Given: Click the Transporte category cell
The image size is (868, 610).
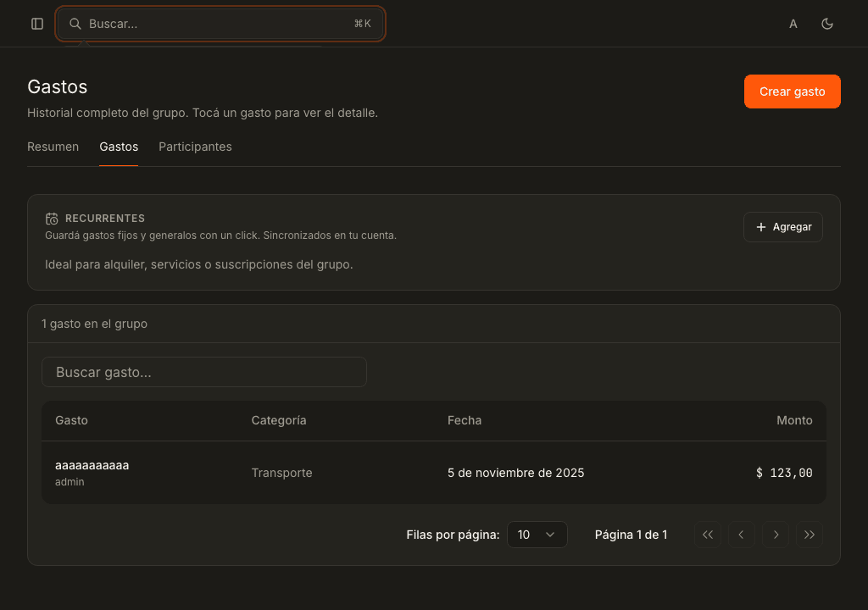Looking at the screenshot, I should pos(281,473).
